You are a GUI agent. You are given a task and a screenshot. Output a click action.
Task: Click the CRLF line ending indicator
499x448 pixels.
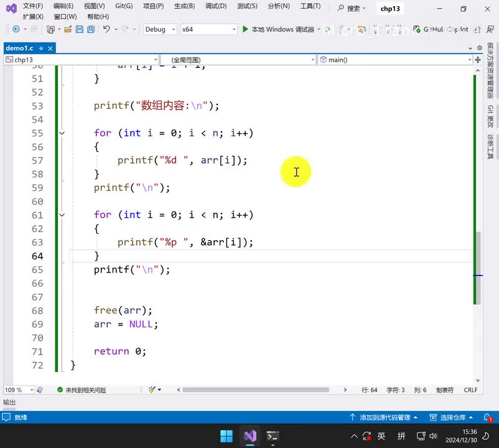(x=470, y=390)
